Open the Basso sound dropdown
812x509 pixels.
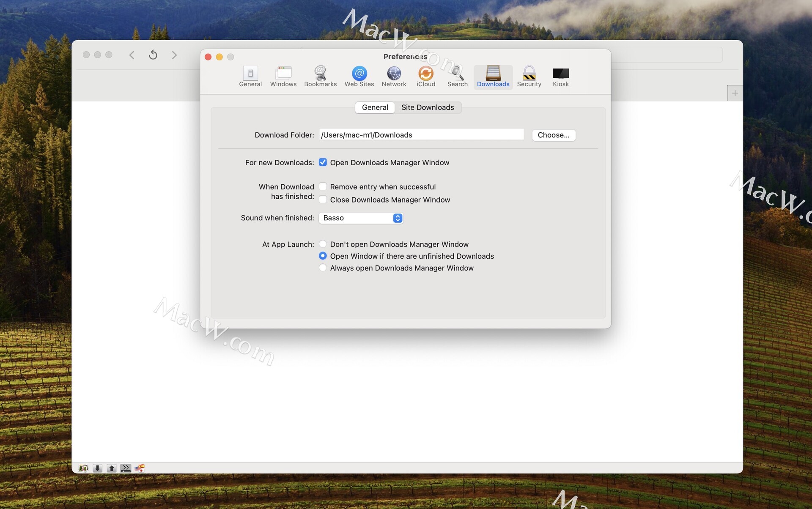[x=360, y=218]
